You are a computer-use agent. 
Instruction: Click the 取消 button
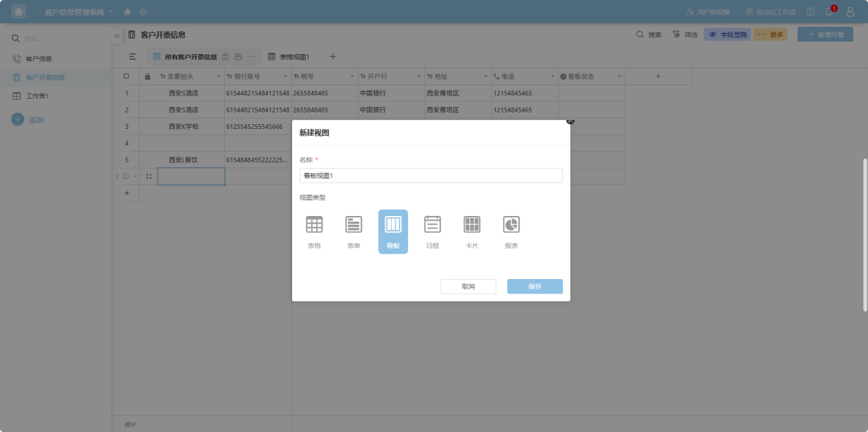(x=468, y=287)
